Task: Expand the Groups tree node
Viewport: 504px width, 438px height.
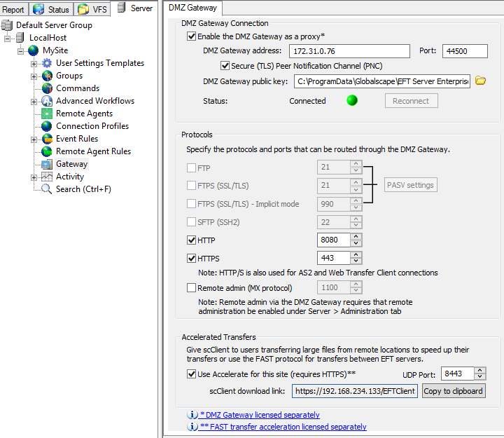Action: click(34, 76)
